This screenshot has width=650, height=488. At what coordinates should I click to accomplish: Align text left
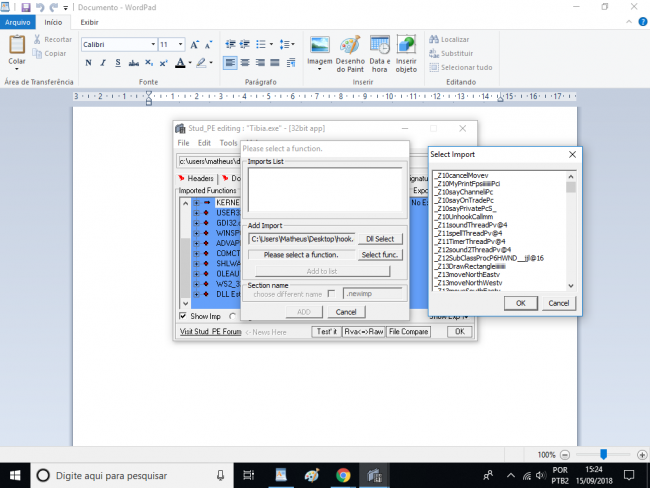[230, 63]
